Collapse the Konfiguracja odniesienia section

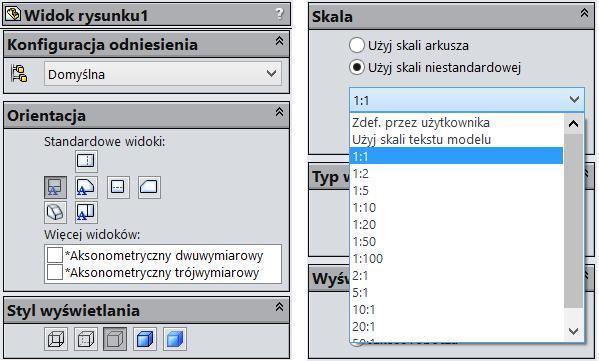[x=279, y=41]
